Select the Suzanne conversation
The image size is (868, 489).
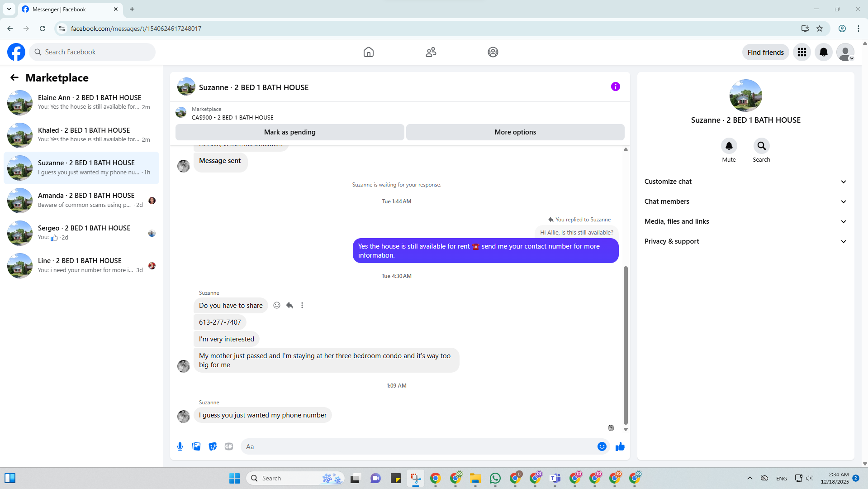pyautogui.click(x=81, y=168)
